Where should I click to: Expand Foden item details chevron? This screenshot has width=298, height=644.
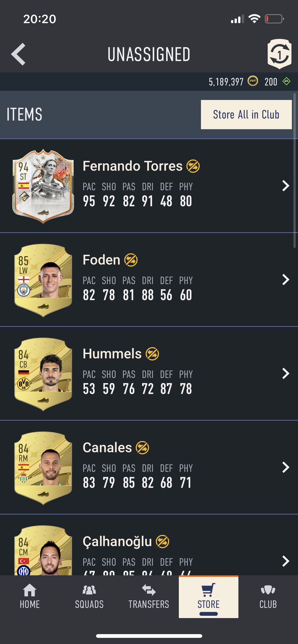tap(286, 280)
